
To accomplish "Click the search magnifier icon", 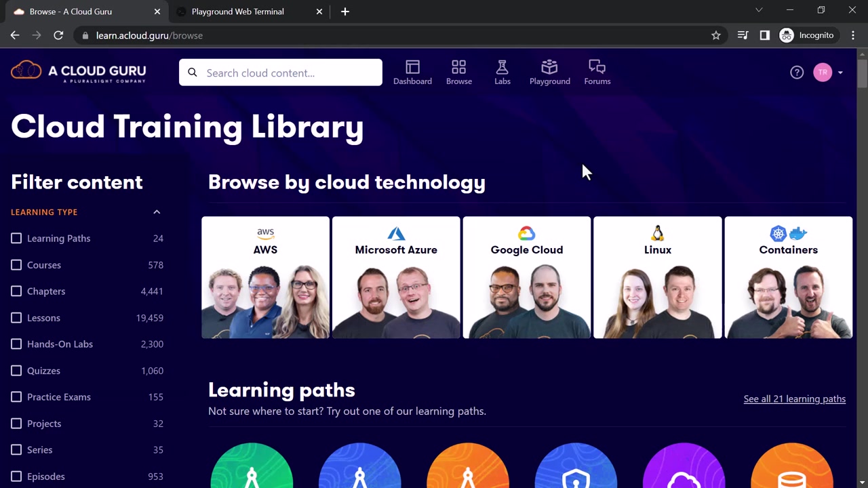I will [x=193, y=73].
